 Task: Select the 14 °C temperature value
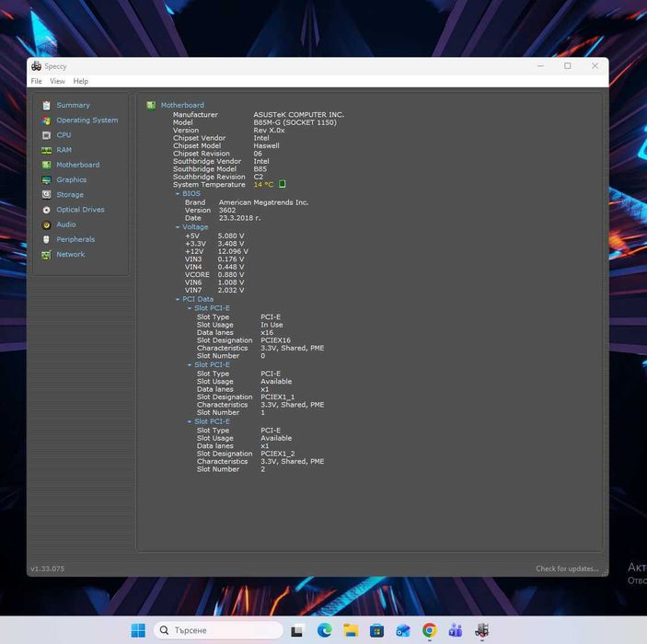[263, 184]
